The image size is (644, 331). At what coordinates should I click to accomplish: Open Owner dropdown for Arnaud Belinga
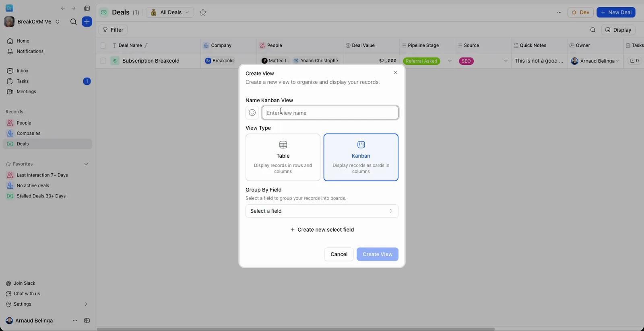tap(618, 61)
